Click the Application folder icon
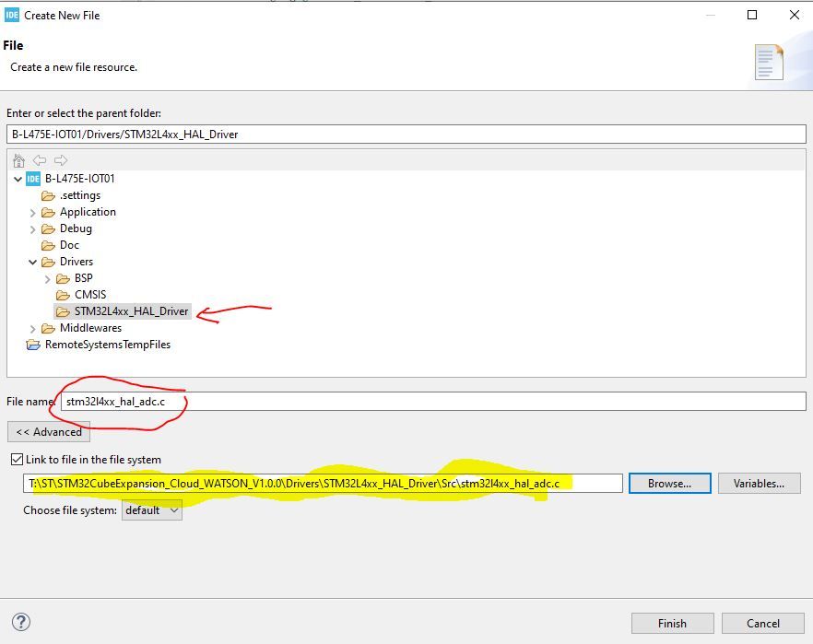The image size is (813, 644). pos(48,213)
